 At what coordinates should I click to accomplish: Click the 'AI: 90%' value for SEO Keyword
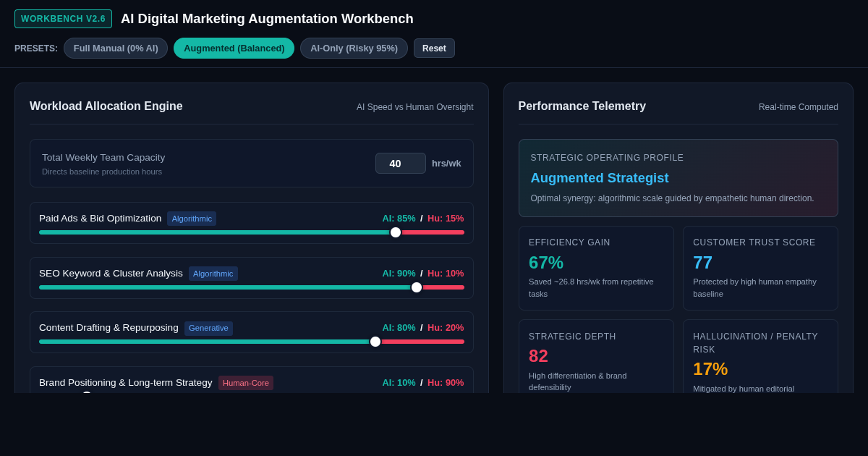(399, 274)
